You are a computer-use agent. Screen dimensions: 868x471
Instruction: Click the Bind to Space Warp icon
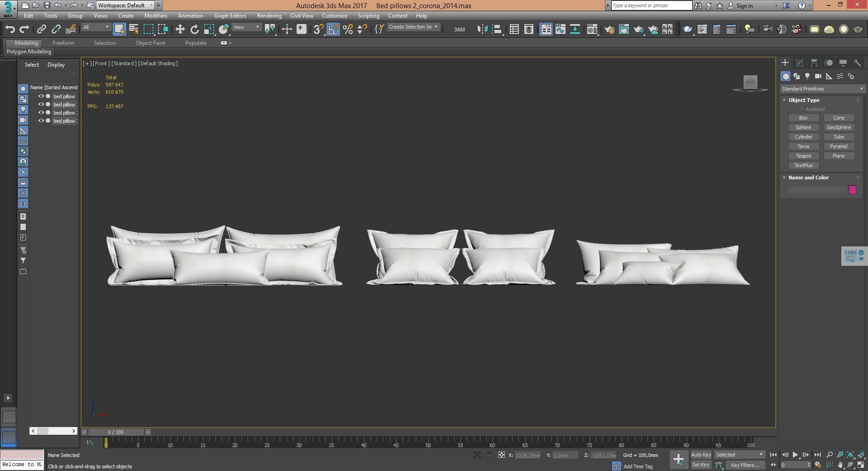[x=71, y=29]
